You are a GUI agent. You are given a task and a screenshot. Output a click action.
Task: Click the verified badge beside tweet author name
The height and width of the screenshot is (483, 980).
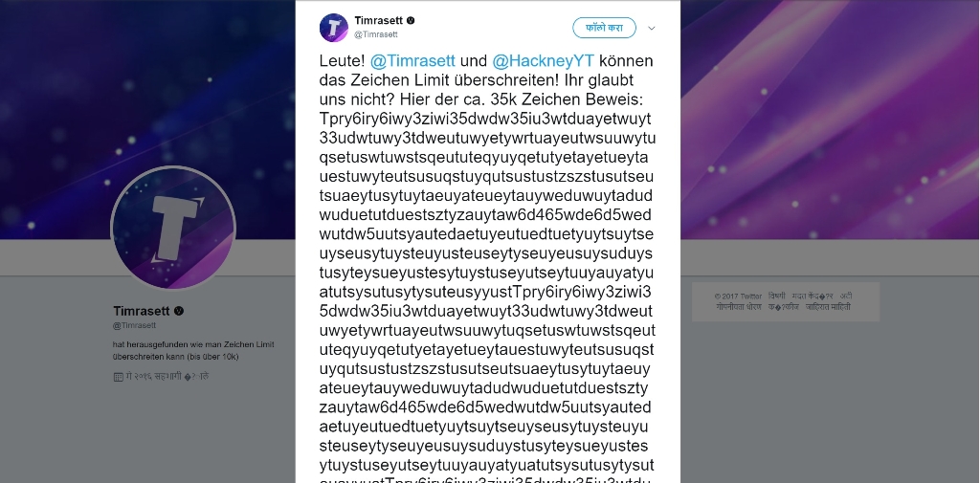[411, 20]
